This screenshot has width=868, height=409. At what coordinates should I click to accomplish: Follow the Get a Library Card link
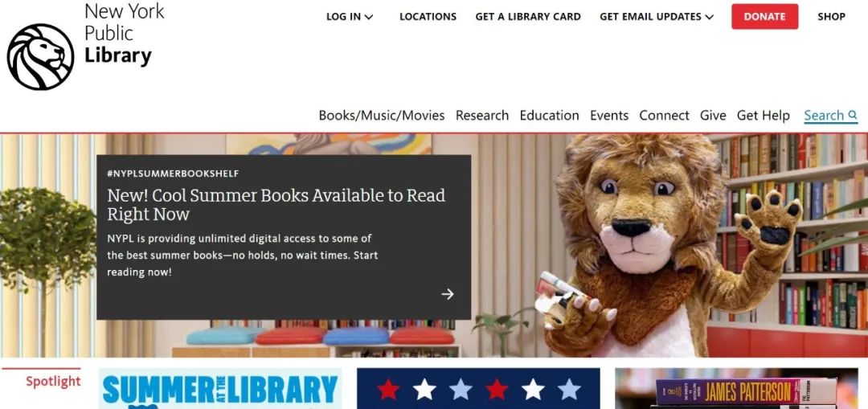coord(528,17)
